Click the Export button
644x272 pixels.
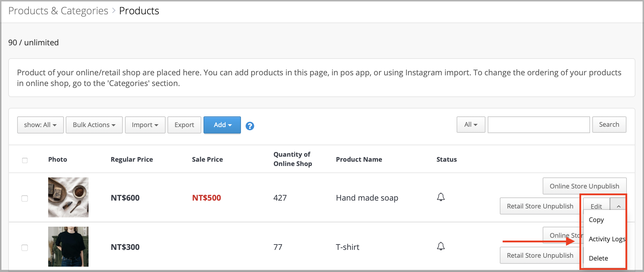point(184,125)
